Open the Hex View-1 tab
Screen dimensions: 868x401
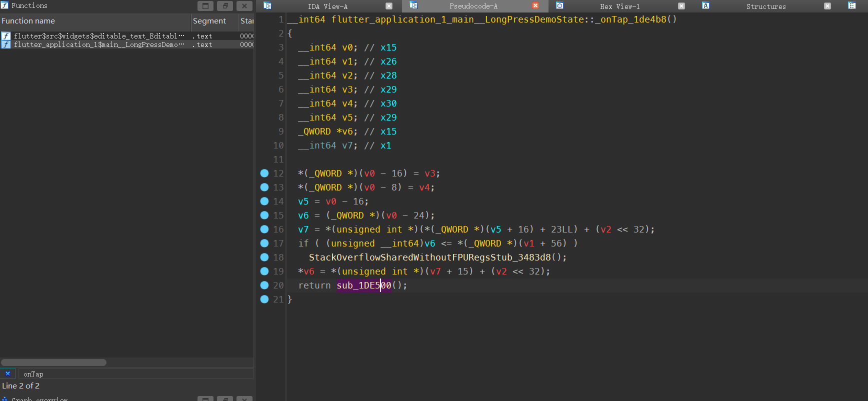pos(619,6)
